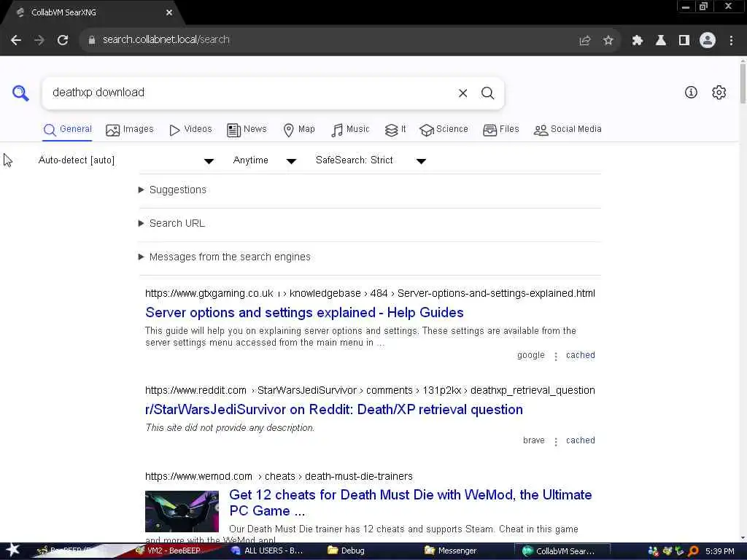Open the gtxgaming.co.uk result URL
The height and width of the screenshot is (560, 747).
pos(370,293)
